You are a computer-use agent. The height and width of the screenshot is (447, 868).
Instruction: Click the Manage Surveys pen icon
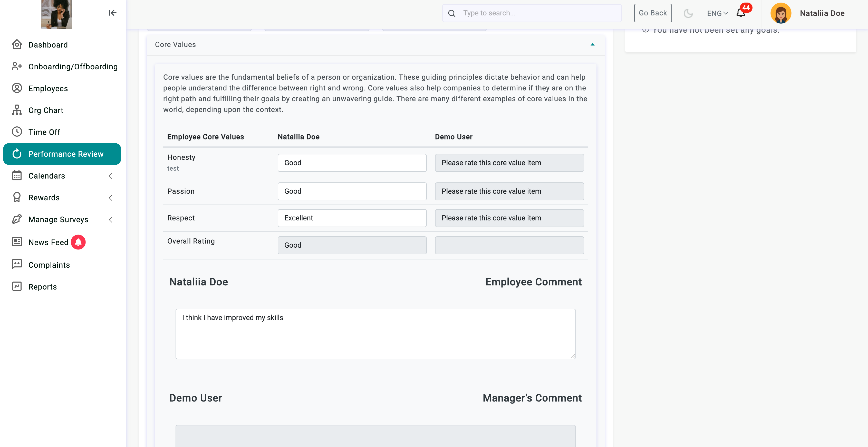(x=17, y=219)
